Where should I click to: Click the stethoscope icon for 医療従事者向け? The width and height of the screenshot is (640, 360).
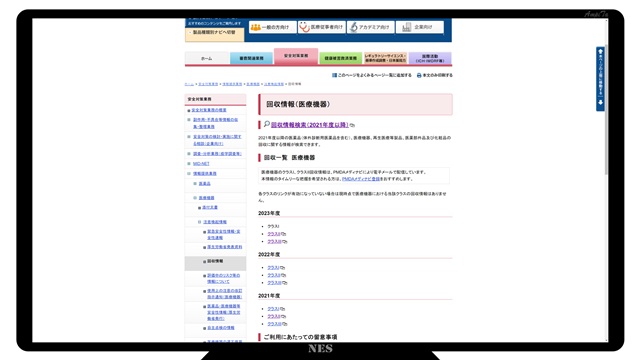304,27
